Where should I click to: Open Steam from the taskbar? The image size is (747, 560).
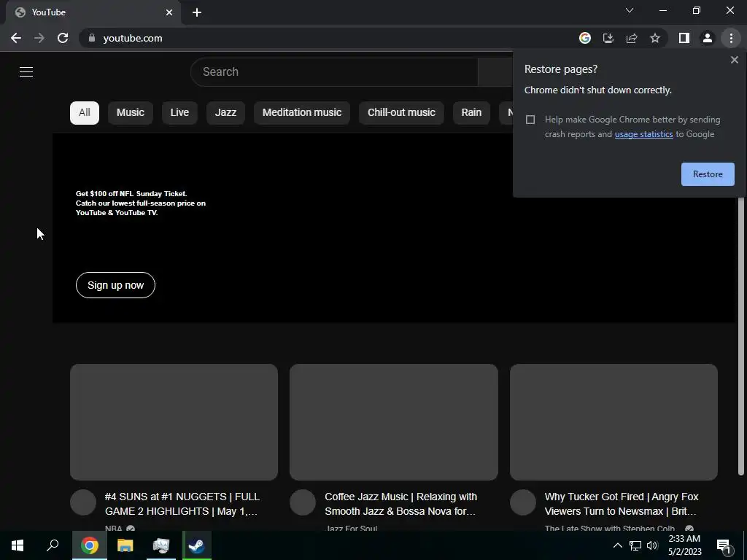[x=197, y=545]
